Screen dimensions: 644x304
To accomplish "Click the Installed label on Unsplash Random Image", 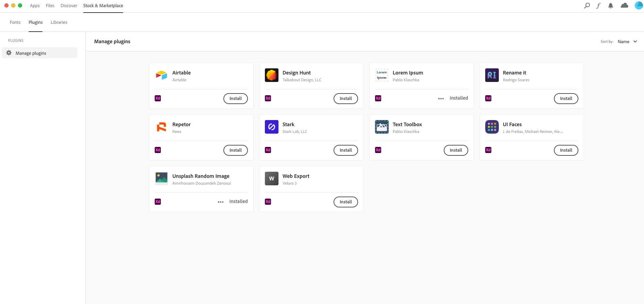I will (x=238, y=201).
